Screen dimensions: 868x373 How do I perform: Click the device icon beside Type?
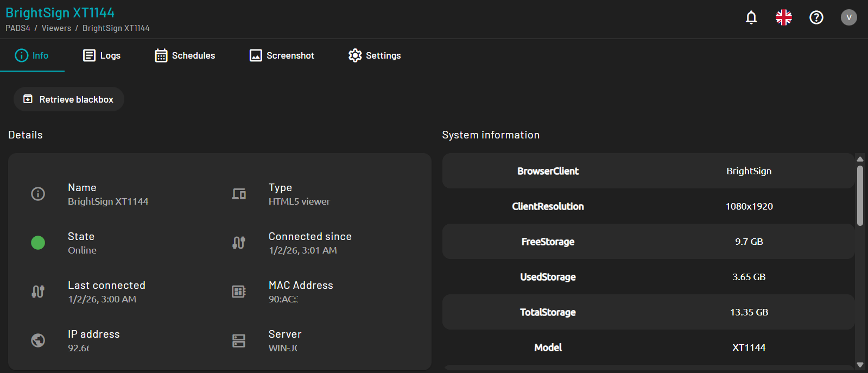click(x=239, y=194)
